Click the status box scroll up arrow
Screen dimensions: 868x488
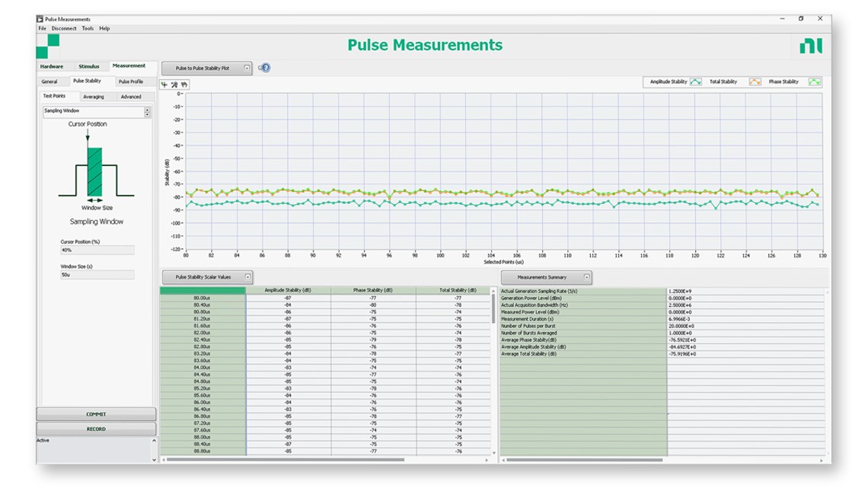154,440
